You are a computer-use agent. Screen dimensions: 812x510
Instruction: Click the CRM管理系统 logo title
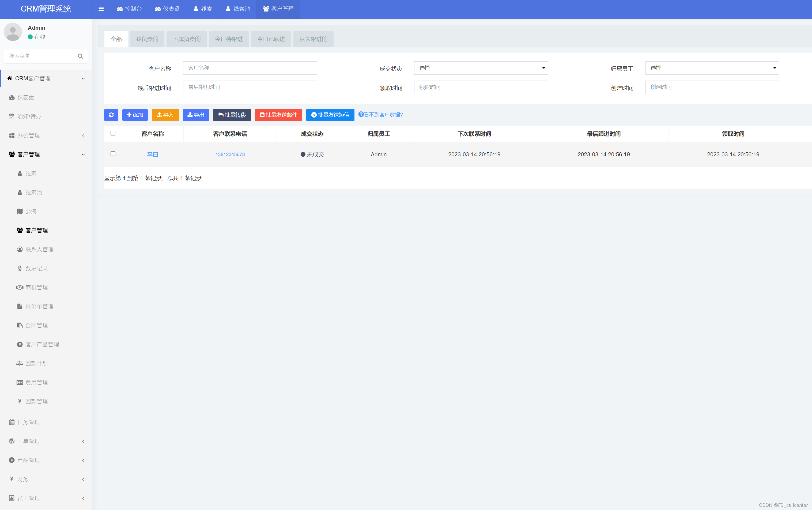tap(46, 9)
